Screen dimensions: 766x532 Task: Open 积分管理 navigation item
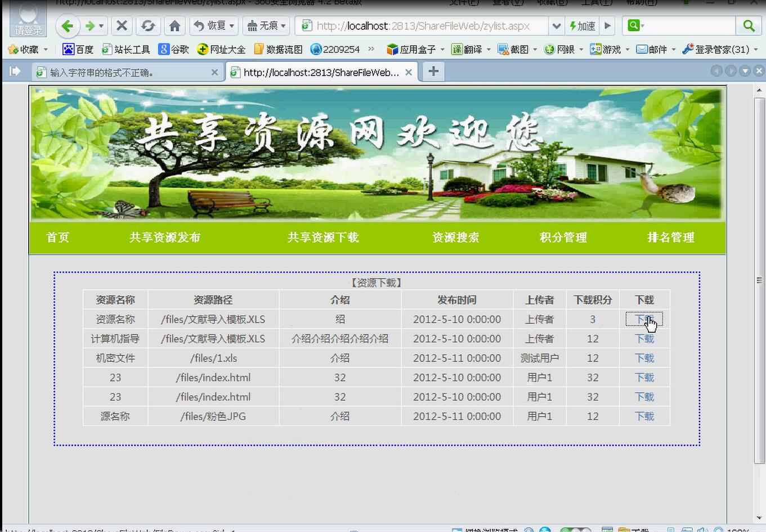click(x=563, y=237)
